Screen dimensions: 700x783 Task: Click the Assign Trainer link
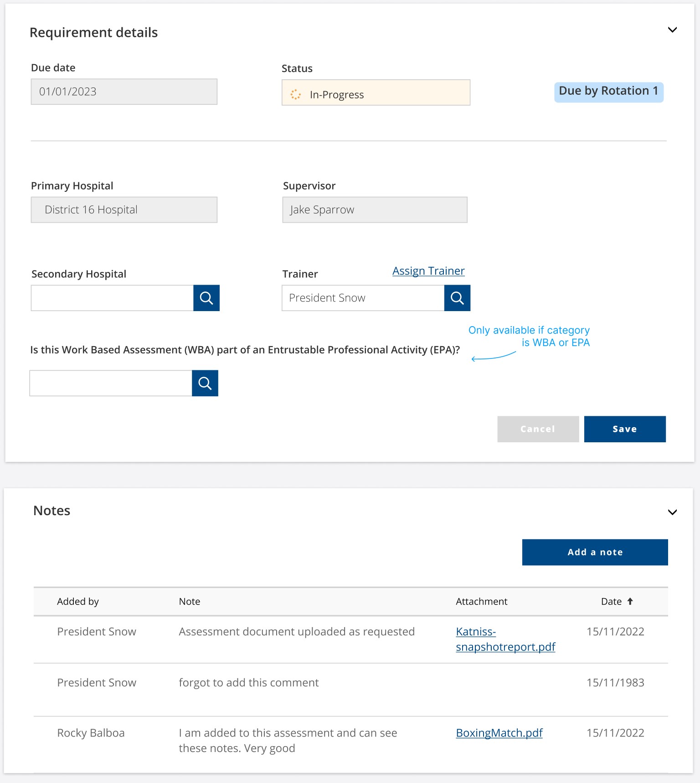click(428, 271)
